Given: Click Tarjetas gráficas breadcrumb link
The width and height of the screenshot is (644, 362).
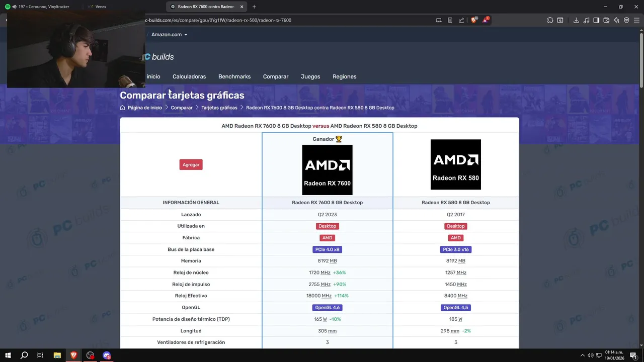Looking at the screenshot, I should [x=219, y=108].
